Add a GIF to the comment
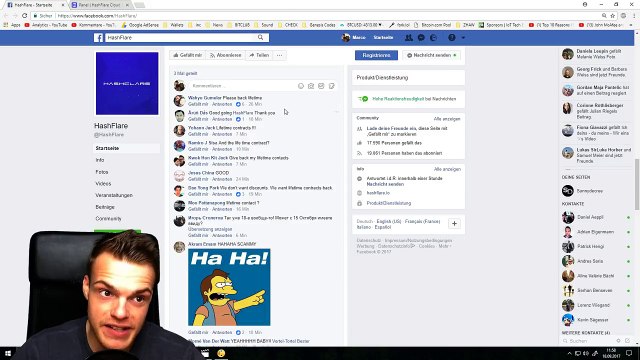This screenshot has height=360, width=640. tap(321, 86)
